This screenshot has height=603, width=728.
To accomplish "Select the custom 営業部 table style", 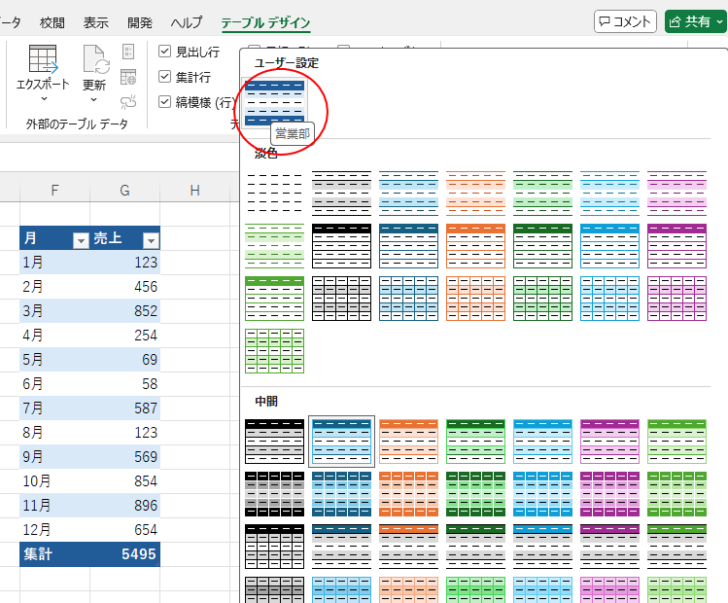I will (275, 102).
